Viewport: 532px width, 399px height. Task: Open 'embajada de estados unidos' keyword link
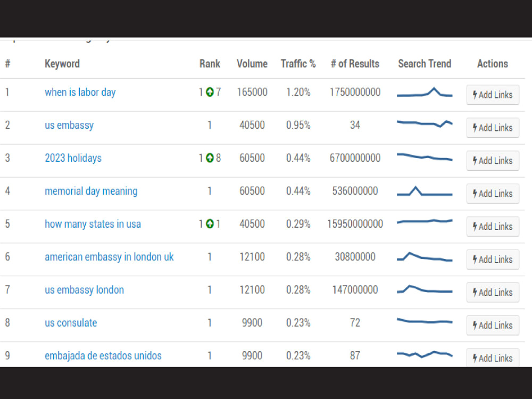click(103, 355)
